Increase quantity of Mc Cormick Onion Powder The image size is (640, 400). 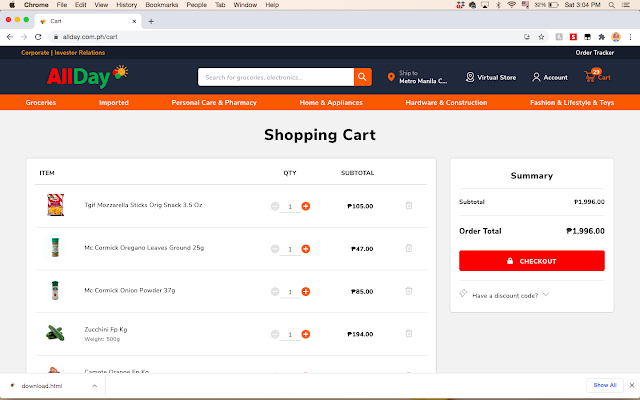[306, 291]
